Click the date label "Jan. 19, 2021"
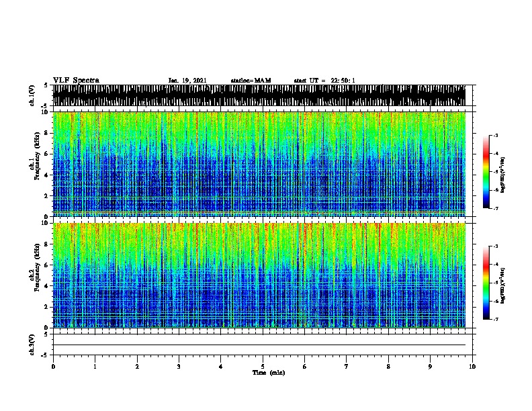Image resolution: width=532 pixels, height=411 pixels. [187, 81]
